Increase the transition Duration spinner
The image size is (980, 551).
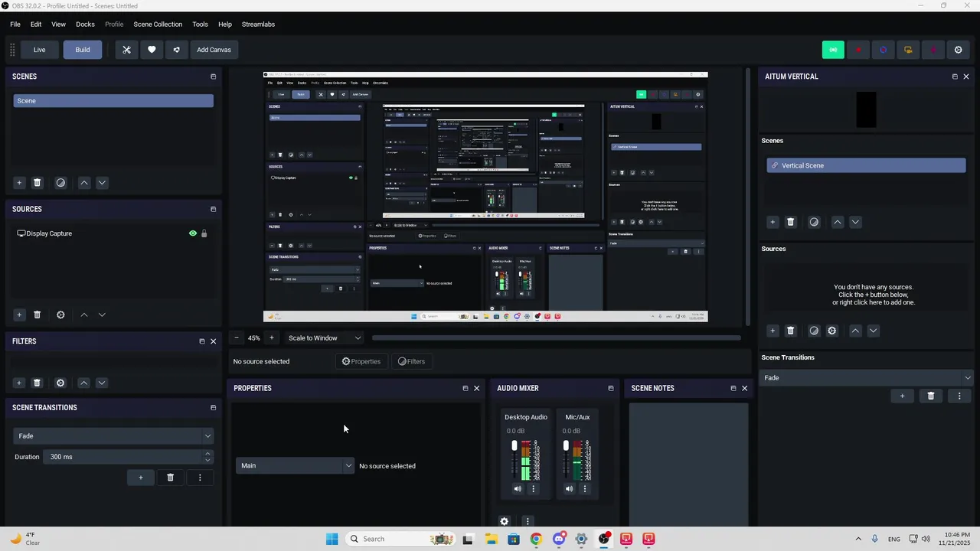(x=207, y=453)
